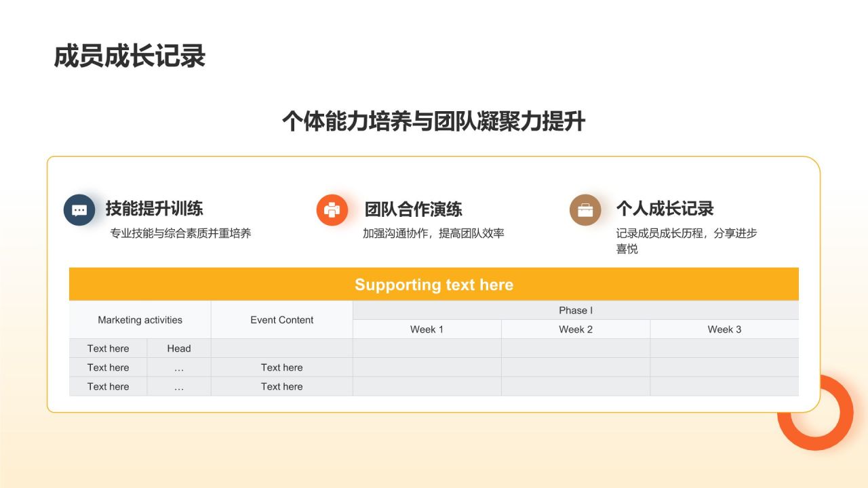
Task: Click the 团队合作演练 heading
Action: point(413,209)
